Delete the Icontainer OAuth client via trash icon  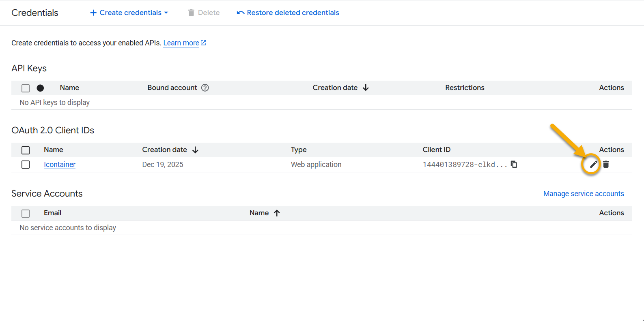click(x=606, y=164)
